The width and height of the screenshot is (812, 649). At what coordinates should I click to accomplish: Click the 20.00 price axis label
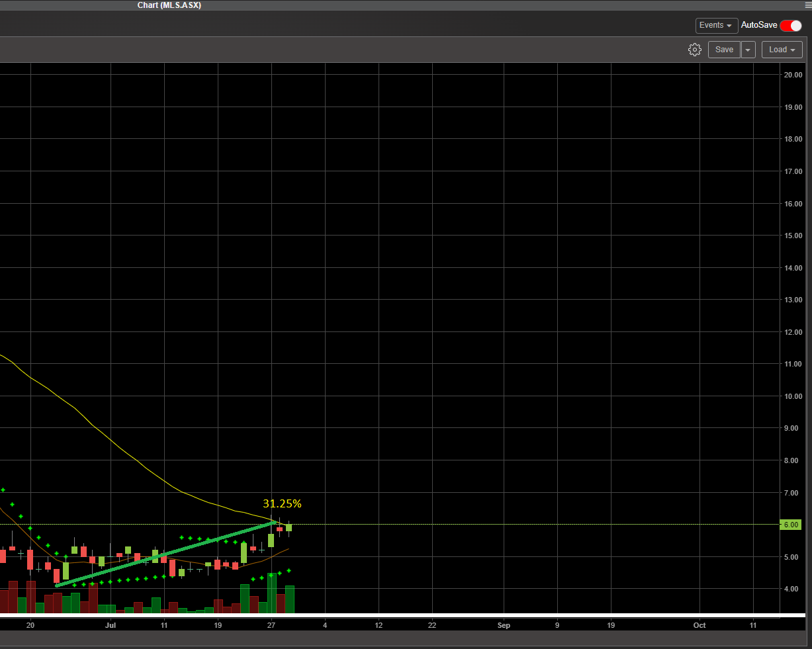click(x=793, y=75)
